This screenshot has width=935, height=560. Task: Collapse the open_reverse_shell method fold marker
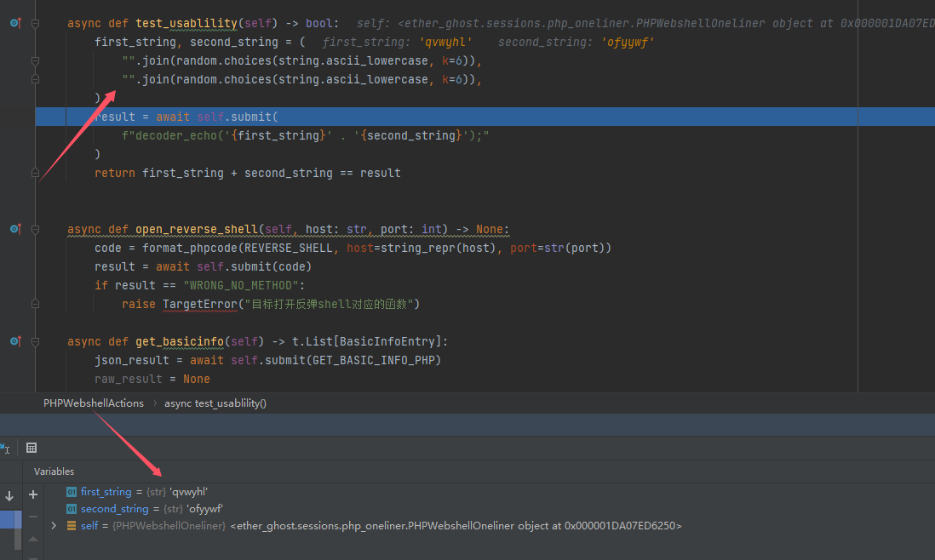35,230
